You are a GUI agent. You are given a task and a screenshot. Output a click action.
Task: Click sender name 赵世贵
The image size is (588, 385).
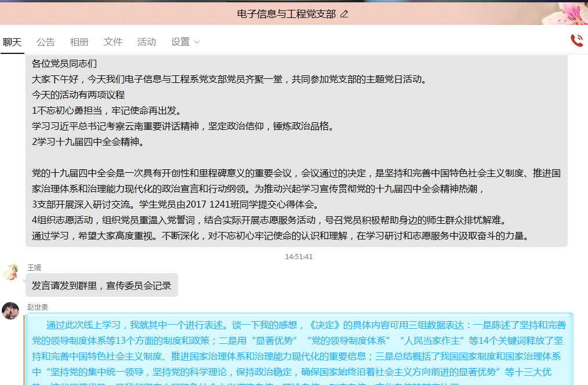(x=38, y=307)
